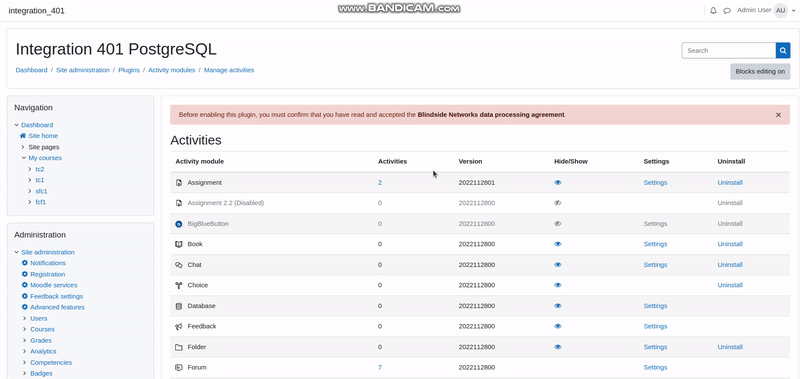This screenshot has width=800, height=379.
Task: Click the Chat module icon
Action: (179, 265)
